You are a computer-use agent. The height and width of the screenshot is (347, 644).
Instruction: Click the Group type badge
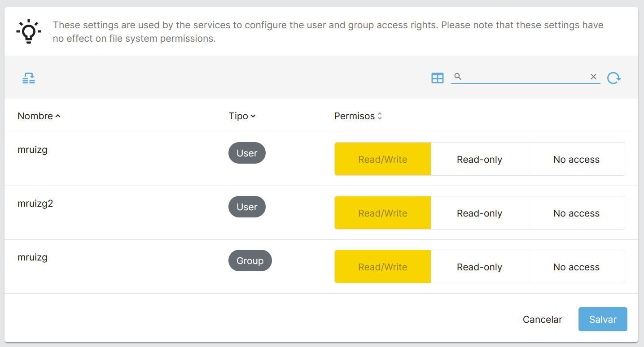[x=250, y=260]
